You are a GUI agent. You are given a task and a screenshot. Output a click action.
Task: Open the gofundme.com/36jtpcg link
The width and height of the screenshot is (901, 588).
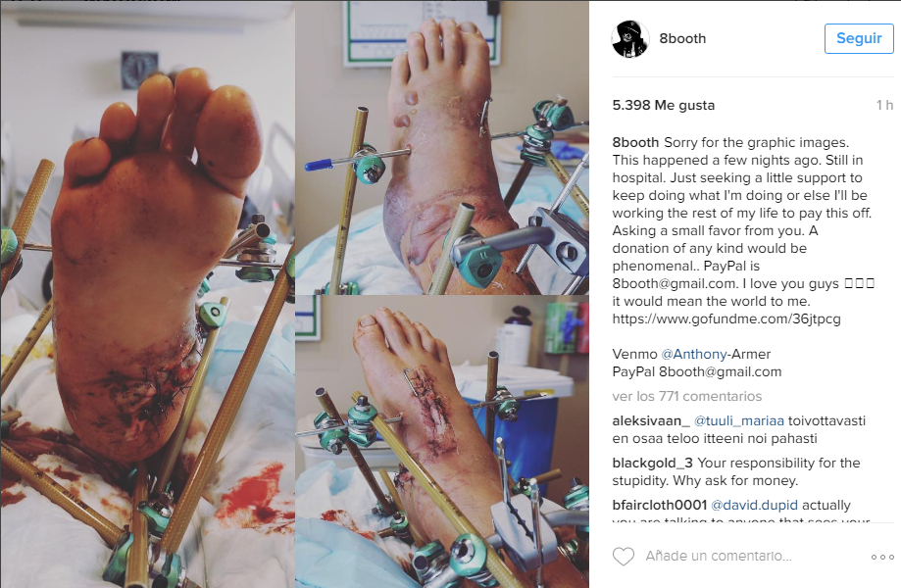pyautogui.click(x=726, y=318)
